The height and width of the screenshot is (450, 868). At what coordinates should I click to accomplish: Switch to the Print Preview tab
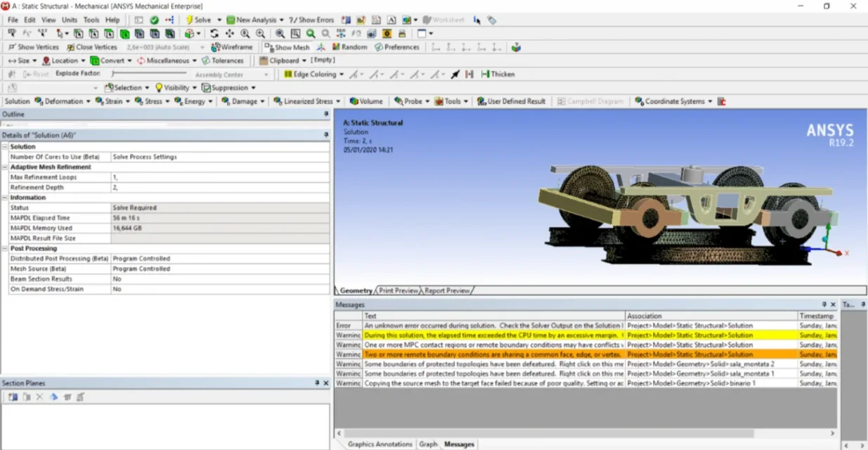point(399,290)
